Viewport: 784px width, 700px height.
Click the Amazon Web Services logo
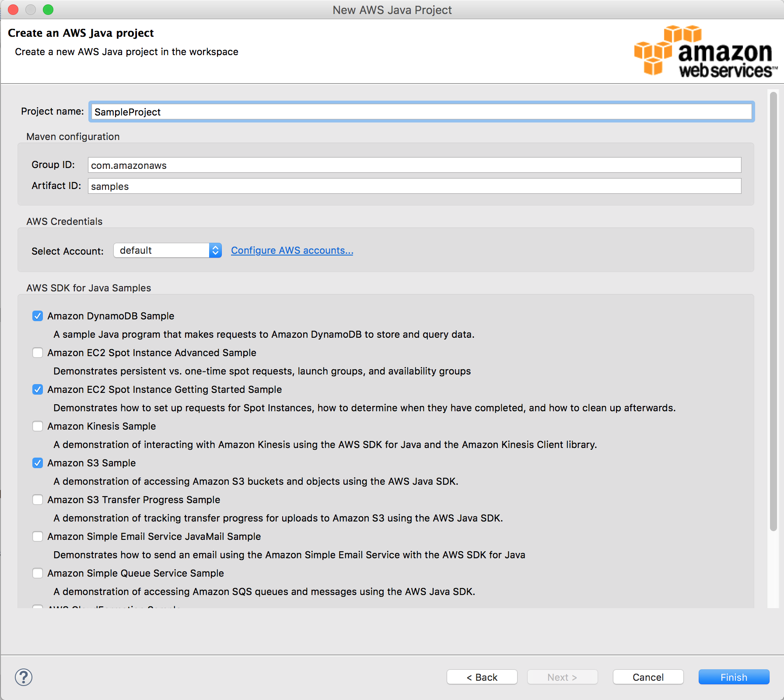tap(706, 51)
